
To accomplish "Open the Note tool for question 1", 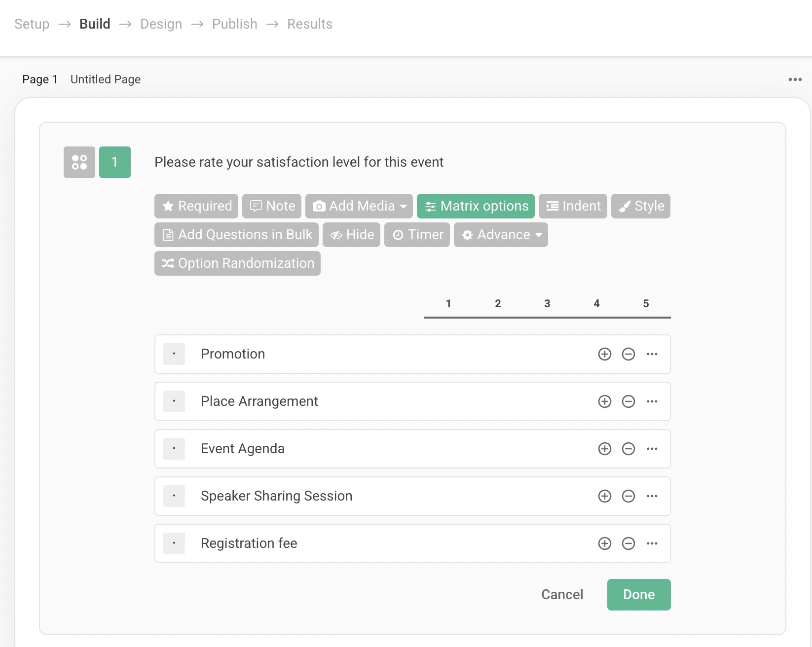I will coord(272,206).
